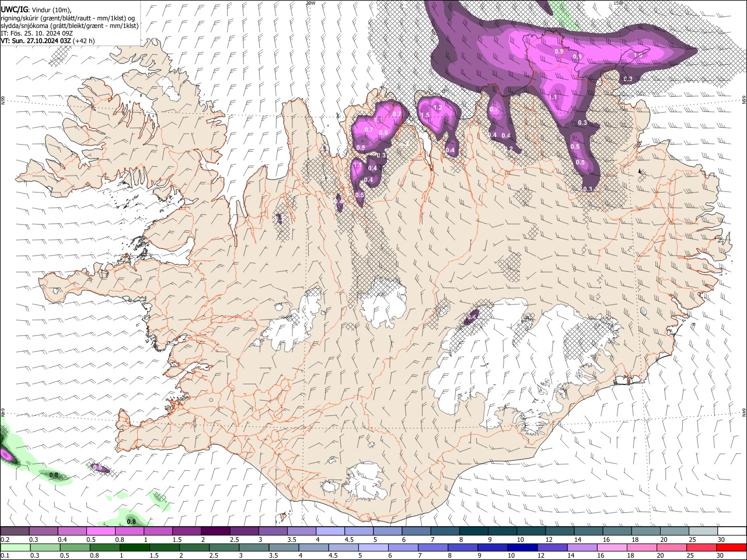Select the deep blue swatch between 10 and 12, lower legend
The height and width of the screenshot is (560, 747).
click(x=522, y=548)
